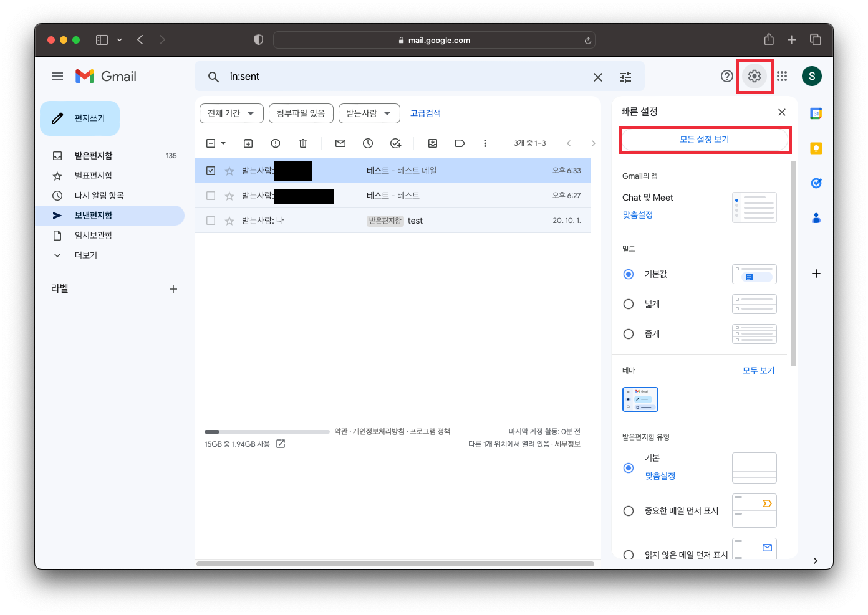Open the Gmail main menu hamburger icon
The width and height of the screenshot is (868, 615).
pyautogui.click(x=57, y=76)
